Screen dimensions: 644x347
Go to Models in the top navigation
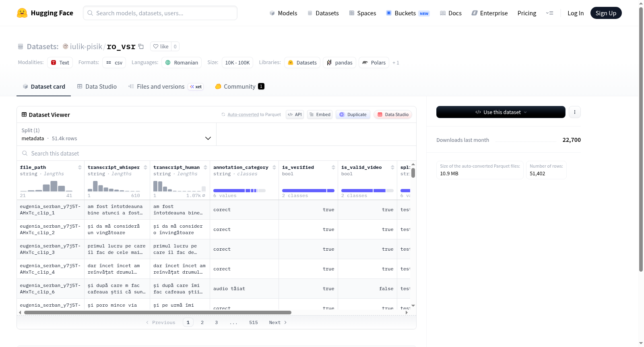[x=283, y=13]
